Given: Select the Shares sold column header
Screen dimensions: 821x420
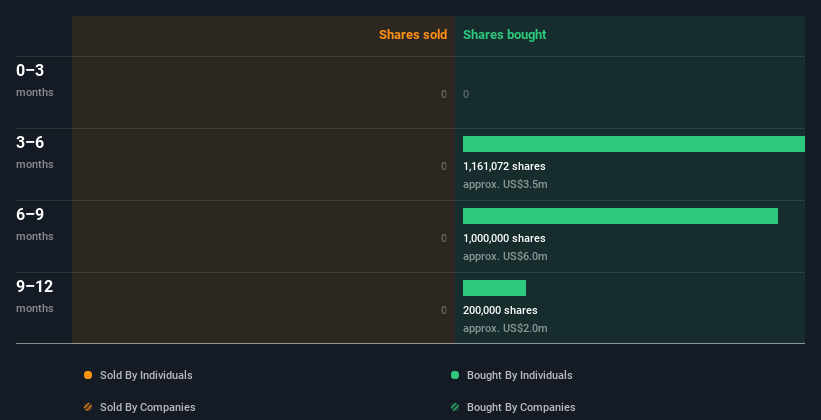Looking at the screenshot, I should click(x=412, y=35).
